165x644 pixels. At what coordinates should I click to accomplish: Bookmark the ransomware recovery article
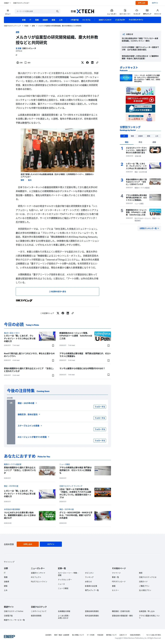click(x=108, y=375)
